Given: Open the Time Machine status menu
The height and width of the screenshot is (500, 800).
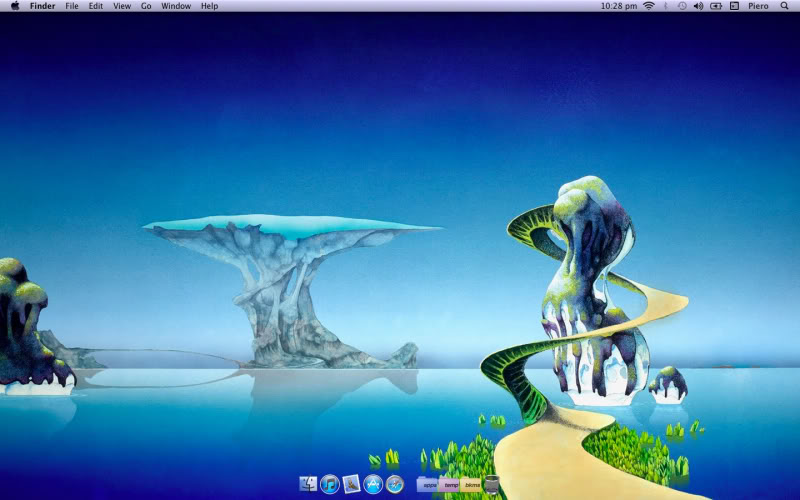Looking at the screenshot, I should click(682, 6).
